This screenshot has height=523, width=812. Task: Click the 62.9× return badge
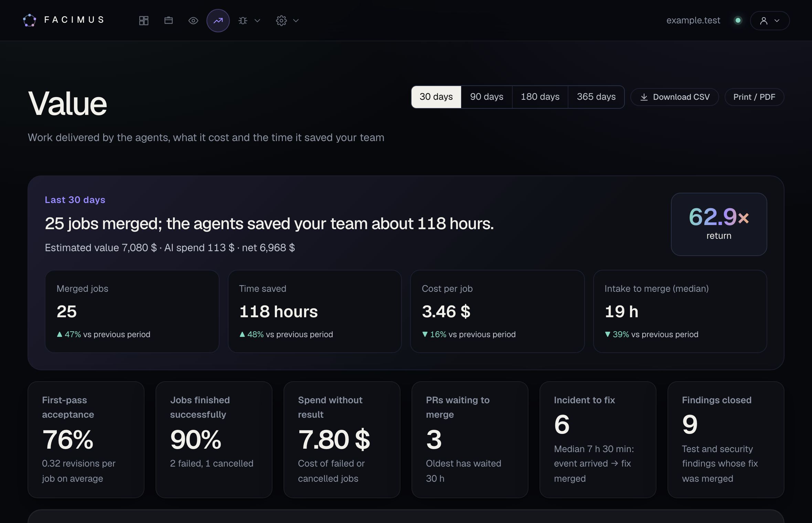[x=719, y=224]
